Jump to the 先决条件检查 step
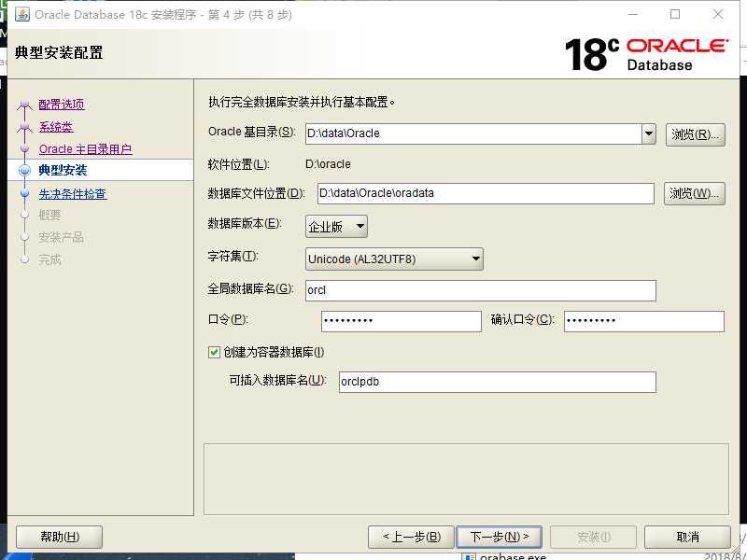The width and height of the screenshot is (747, 560). tap(73, 194)
